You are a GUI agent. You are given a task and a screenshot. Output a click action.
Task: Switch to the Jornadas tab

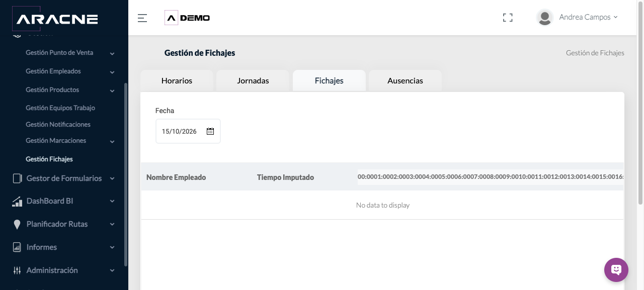coord(253,80)
